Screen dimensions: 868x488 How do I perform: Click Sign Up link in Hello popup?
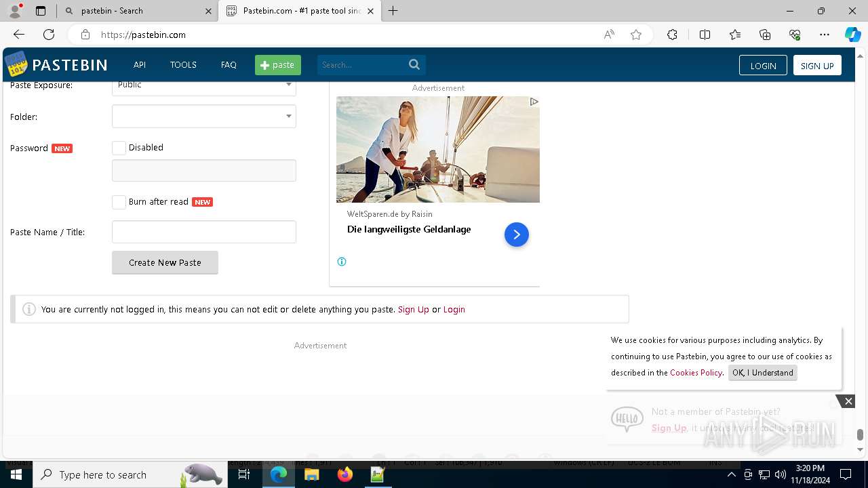coord(669,428)
